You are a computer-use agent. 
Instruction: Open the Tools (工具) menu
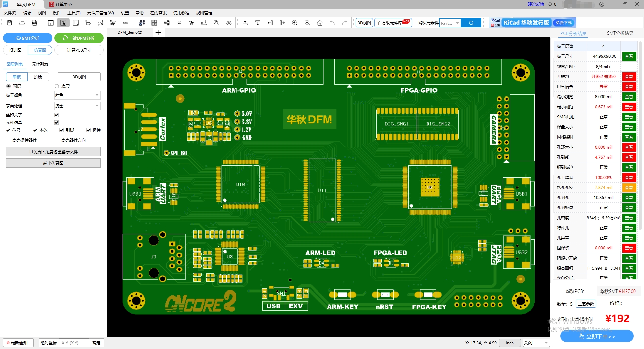pyautogui.click(x=74, y=13)
